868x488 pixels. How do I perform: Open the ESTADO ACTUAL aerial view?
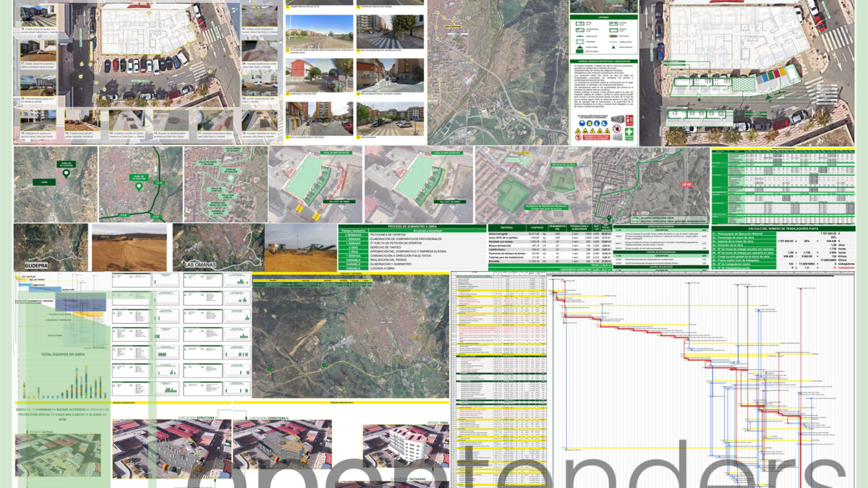[59, 455]
